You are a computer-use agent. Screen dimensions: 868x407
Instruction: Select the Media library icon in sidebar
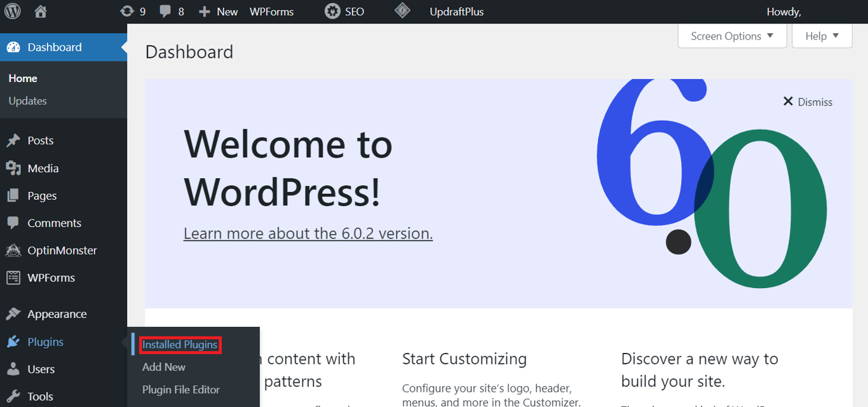pyautogui.click(x=14, y=168)
